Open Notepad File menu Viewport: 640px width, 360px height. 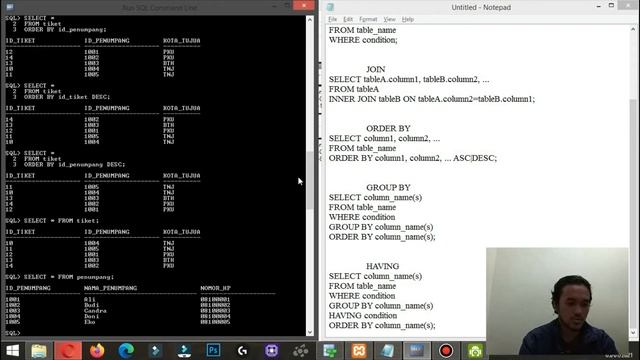pos(333,19)
